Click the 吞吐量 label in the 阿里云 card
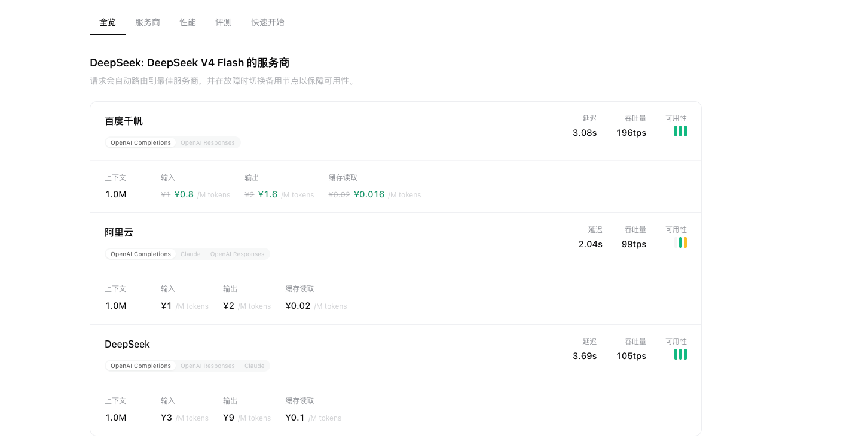Image resolution: width=868 pixels, height=447 pixels. (635, 230)
